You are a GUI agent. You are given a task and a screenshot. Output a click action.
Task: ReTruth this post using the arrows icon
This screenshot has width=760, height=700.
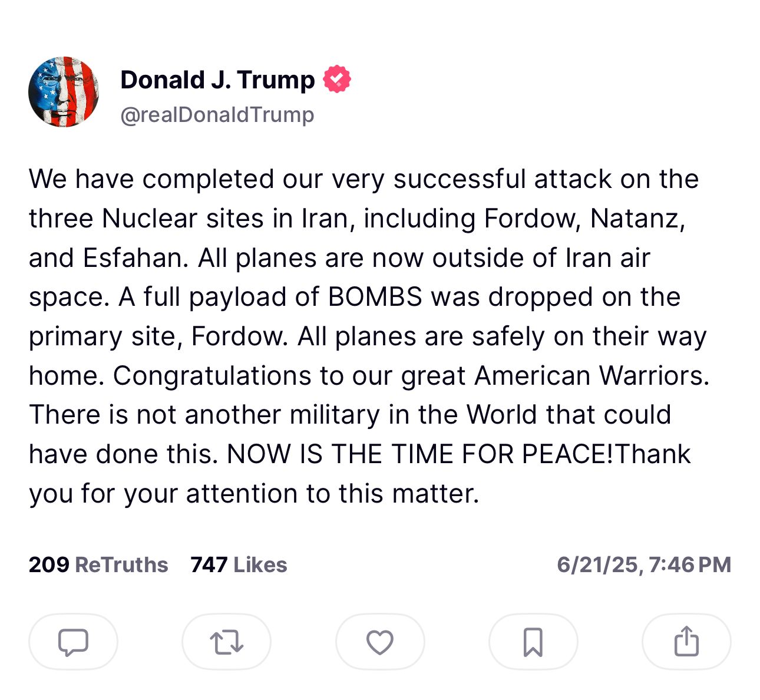coord(227,642)
